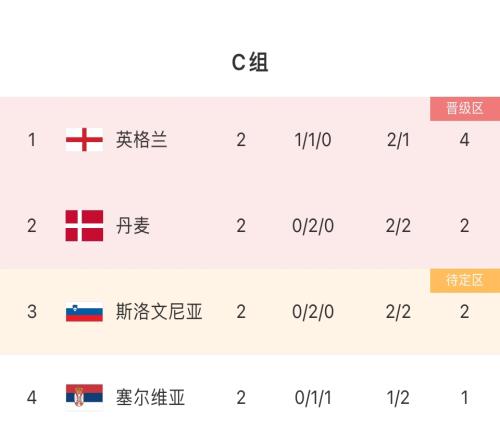Open the 丹麦 team name
The width and height of the screenshot is (500, 440).
pos(133,226)
